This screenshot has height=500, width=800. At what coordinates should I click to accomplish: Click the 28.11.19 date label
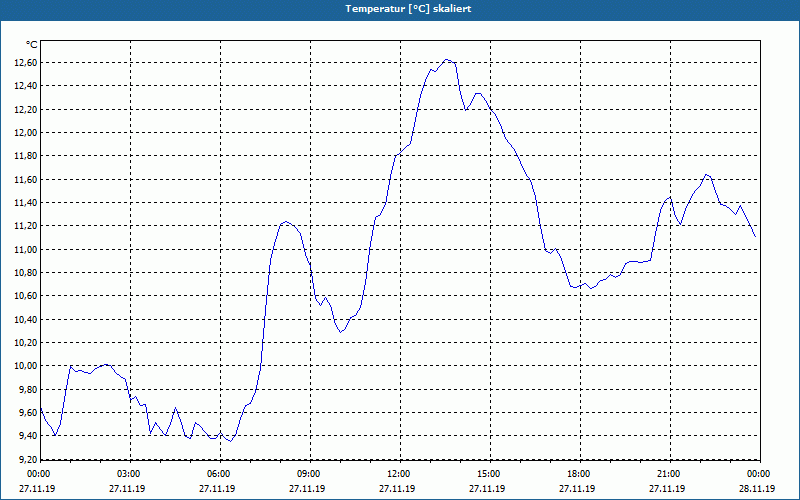(x=757, y=488)
